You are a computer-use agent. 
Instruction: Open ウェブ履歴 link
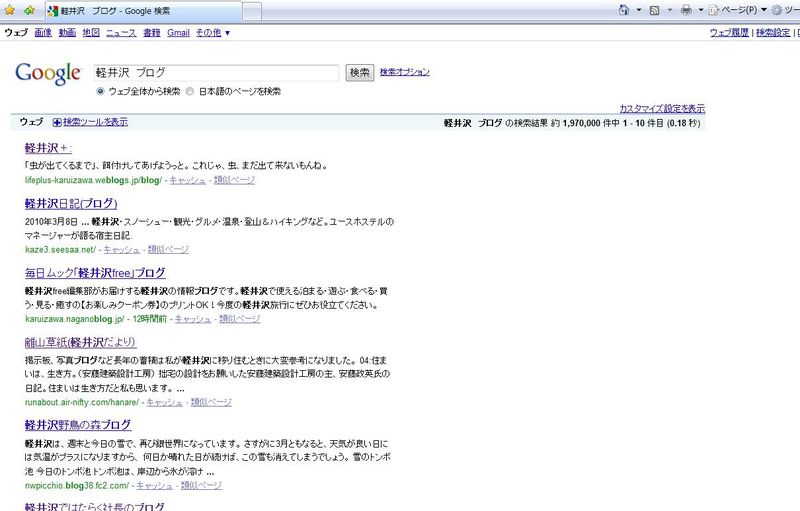point(729,33)
